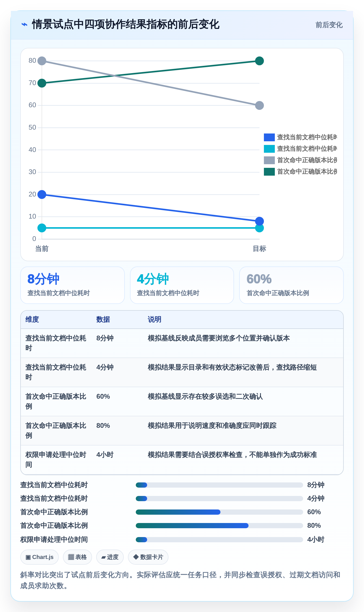Open the 8分钟 stat card
Viewport: 364px width, 612px height.
pos(73,285)
